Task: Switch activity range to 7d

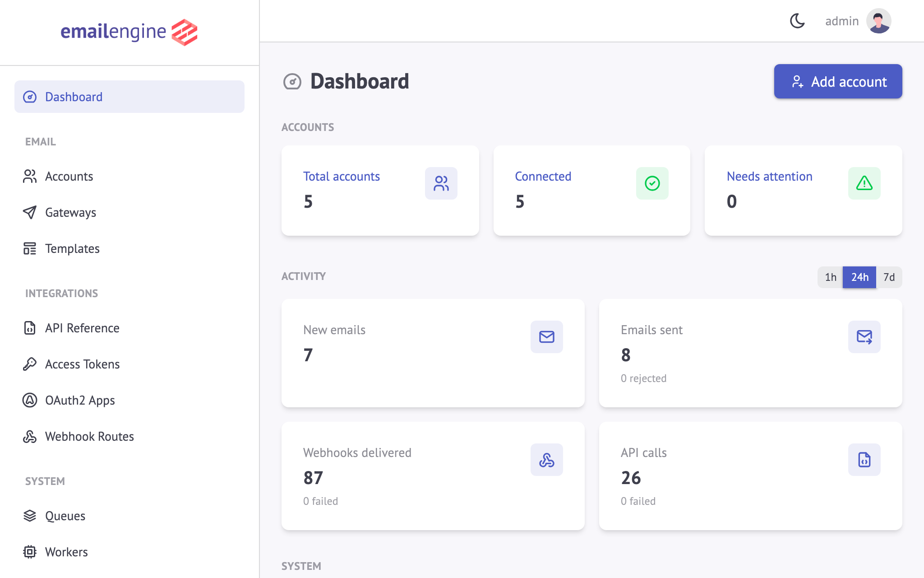Action: click(x=889, y=277)
